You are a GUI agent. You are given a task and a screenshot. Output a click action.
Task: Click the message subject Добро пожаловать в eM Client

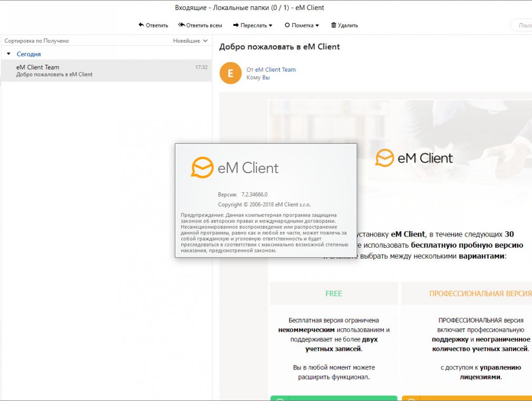coord(54,74)
